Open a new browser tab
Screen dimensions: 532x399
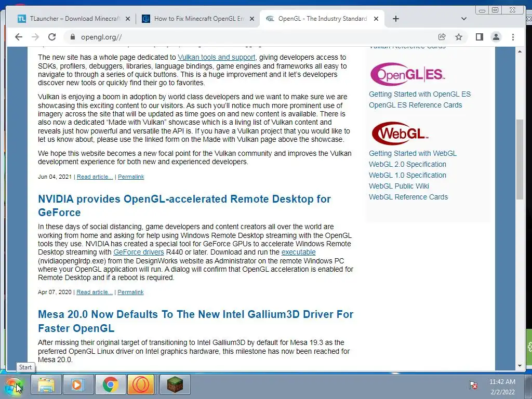point(395,19)
